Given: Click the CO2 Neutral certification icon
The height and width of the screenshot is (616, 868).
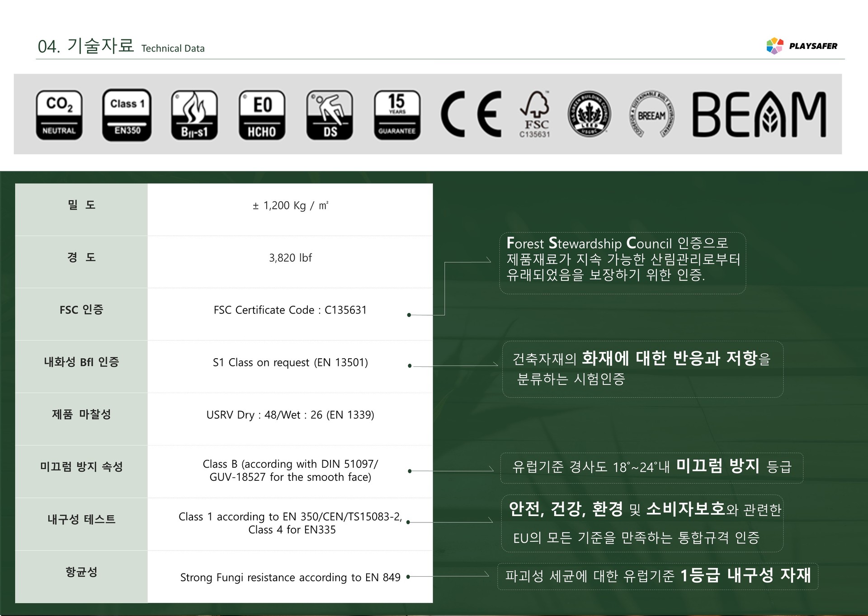Looking at the screenshot, I should click(59, 115).
